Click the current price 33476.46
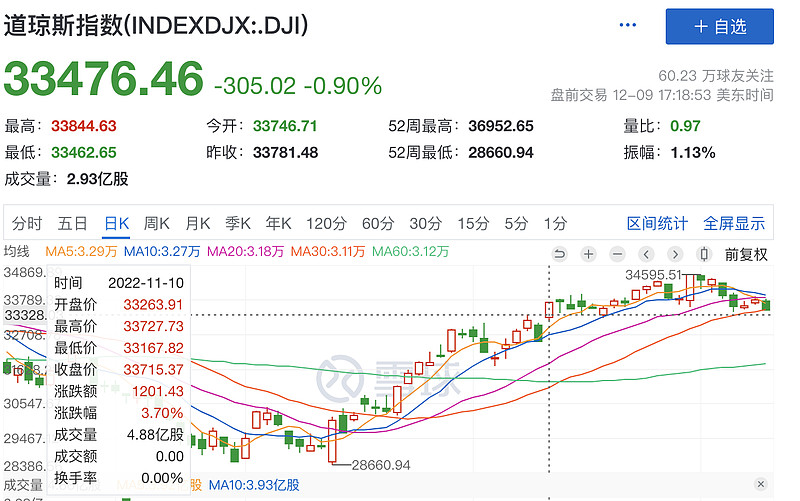 (104, 79)
